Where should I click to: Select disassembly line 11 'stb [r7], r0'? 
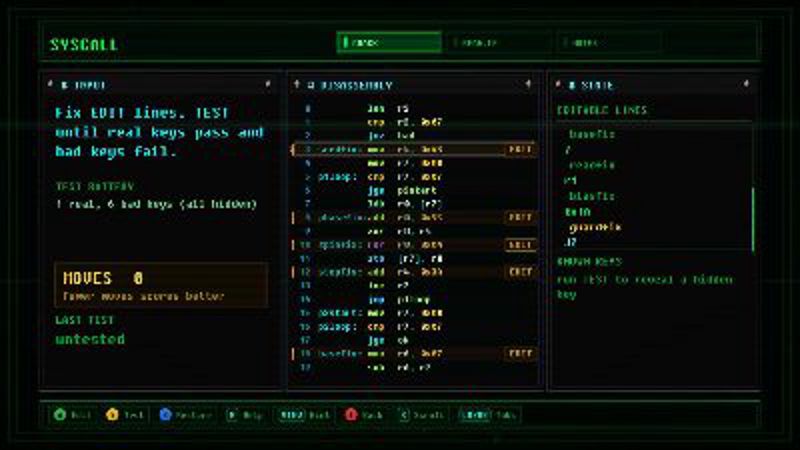click(414, 259)
